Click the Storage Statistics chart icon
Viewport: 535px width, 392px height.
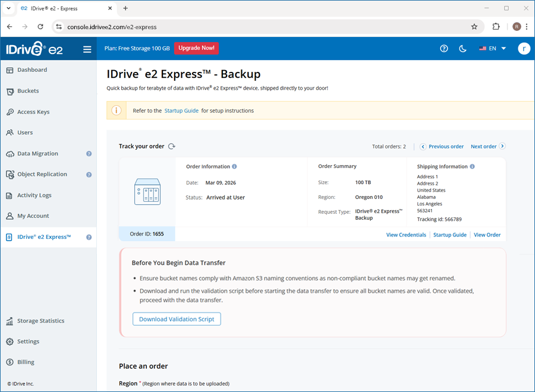[10, 321]
